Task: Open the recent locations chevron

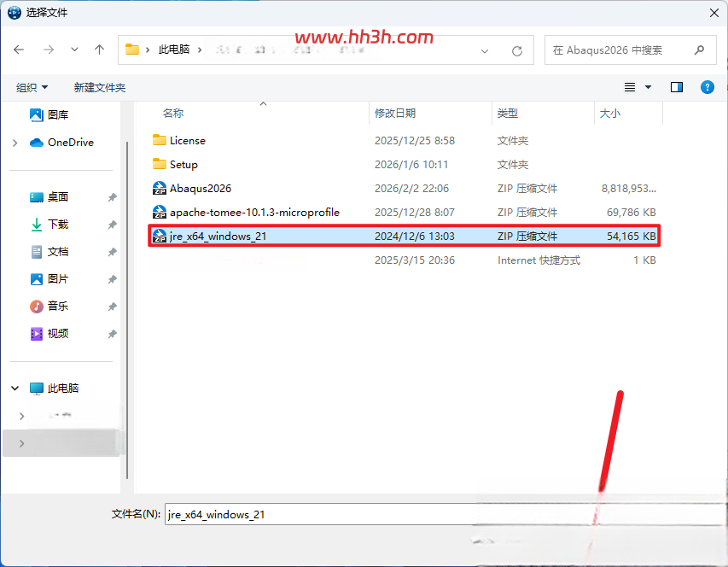Action: pyautogui.click(x=74, y=50)
